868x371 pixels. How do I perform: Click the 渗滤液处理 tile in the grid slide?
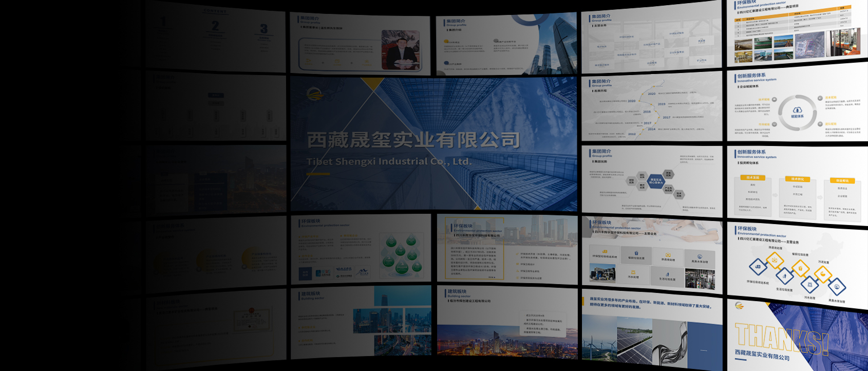[x=668, y=256]
